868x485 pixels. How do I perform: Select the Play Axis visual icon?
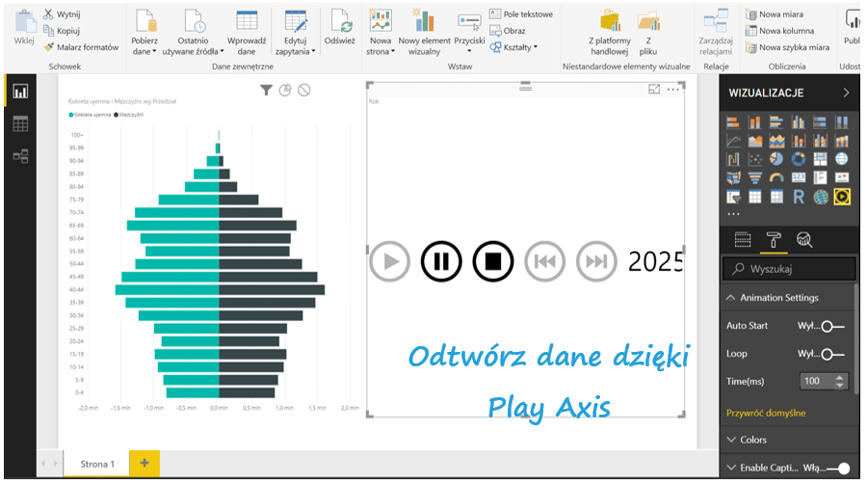(x=841, y=197)
